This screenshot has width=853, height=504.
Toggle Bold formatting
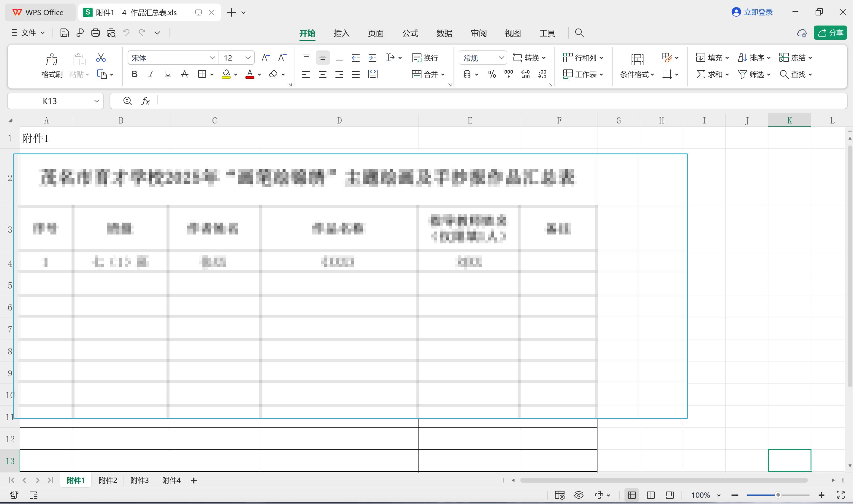point(134,74)
